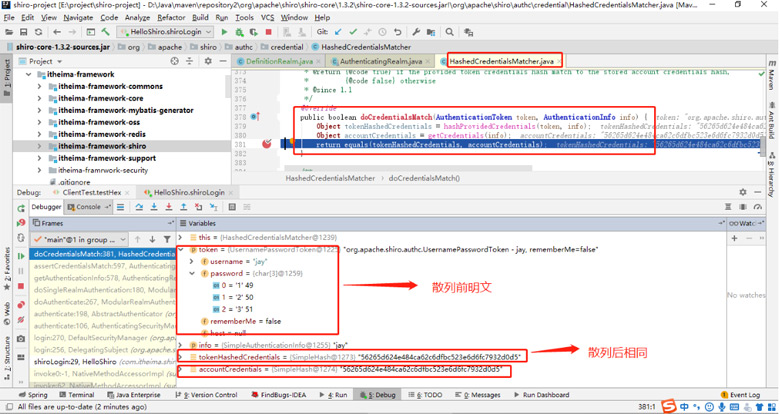Revert changes with the undo arrow icon
780x414 pixels.
397,32
